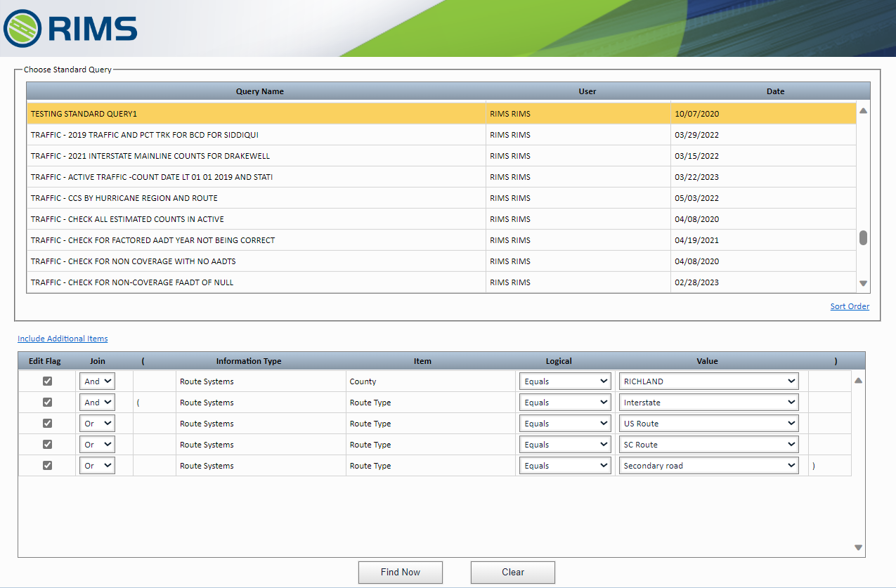Click the query list scrollbar thumb

point(863,237)
